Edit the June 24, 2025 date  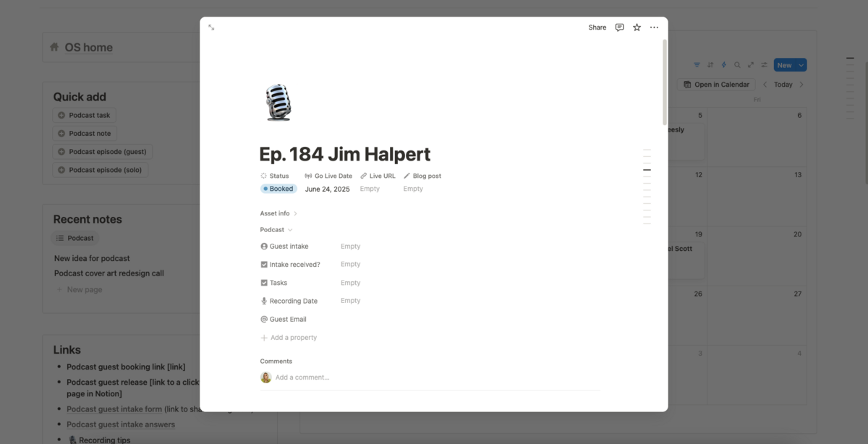[327, 189]
